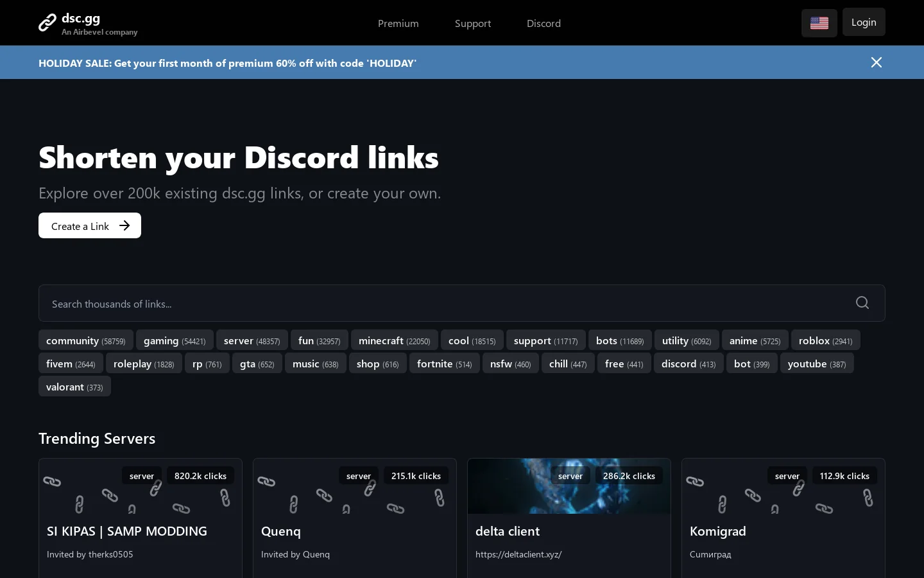
Task: Choose the music tag
Action: (316, 363)
